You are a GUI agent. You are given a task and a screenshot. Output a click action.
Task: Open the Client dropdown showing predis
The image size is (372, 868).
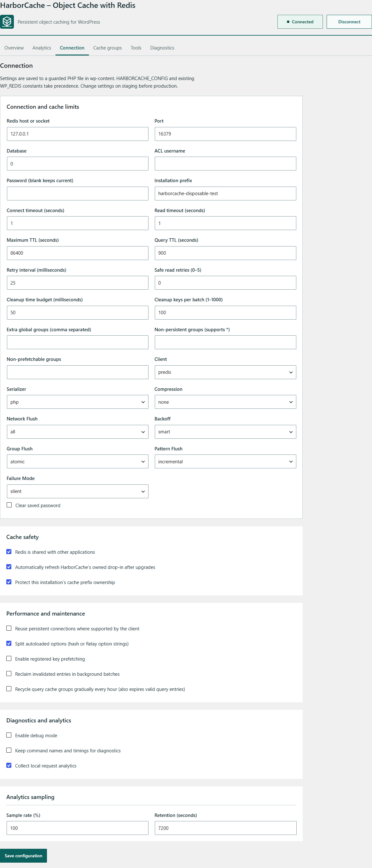pos(225,372)
